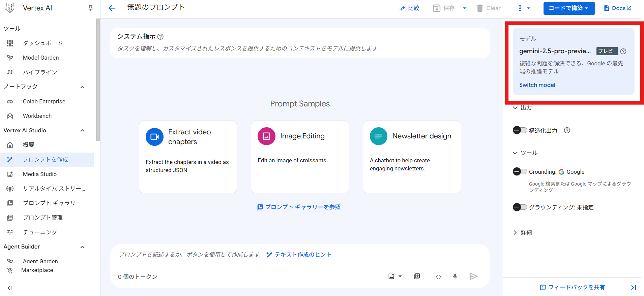Open the Marketplace cart icon
This screenshot has height=296, width=644.
[10, 270]
